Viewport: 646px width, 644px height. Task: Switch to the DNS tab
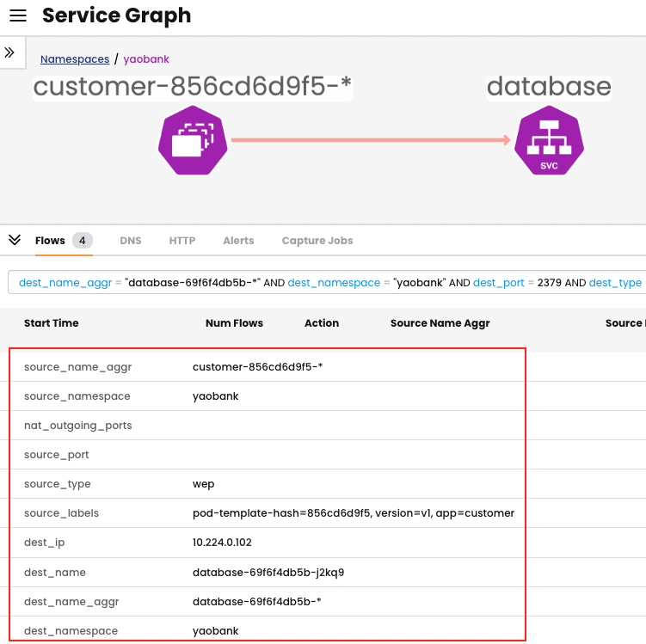coord(131,241)
